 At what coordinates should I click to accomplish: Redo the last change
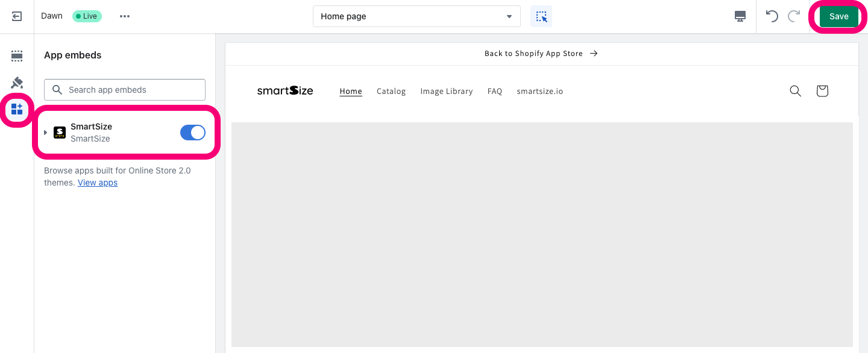794,16
